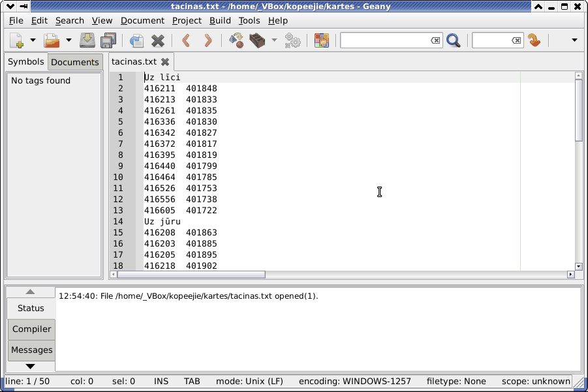Screen dimensions: 588x392
Task: Run or view file gears icon
Action: click(x=292, y=40)
